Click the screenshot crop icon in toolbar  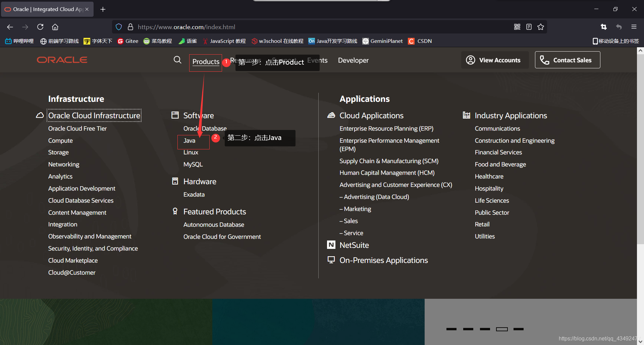(604, 27)
